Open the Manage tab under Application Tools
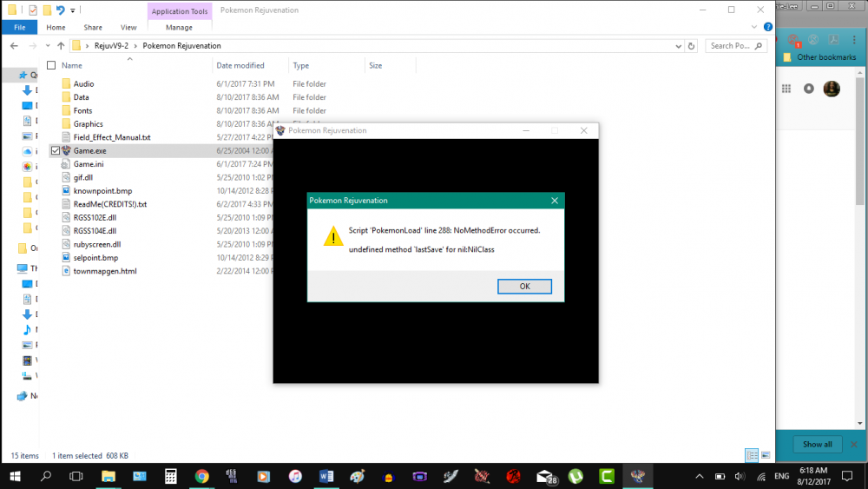The height and width of the screenshot is (489, 868). tap(179, 27)
